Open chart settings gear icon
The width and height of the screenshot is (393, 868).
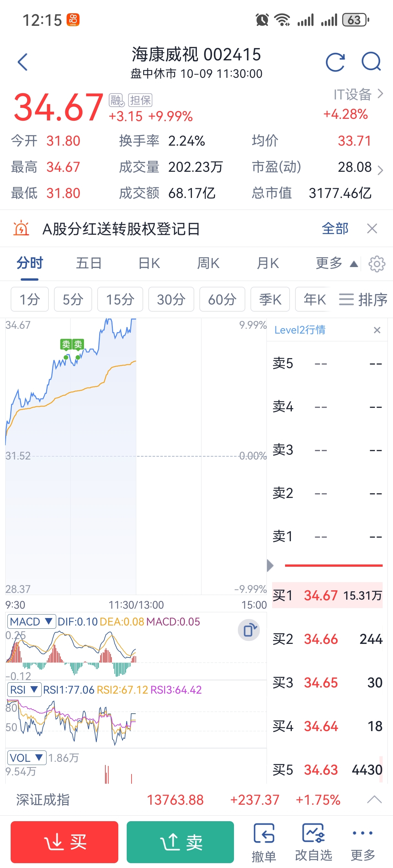click(x=377, y=264)
